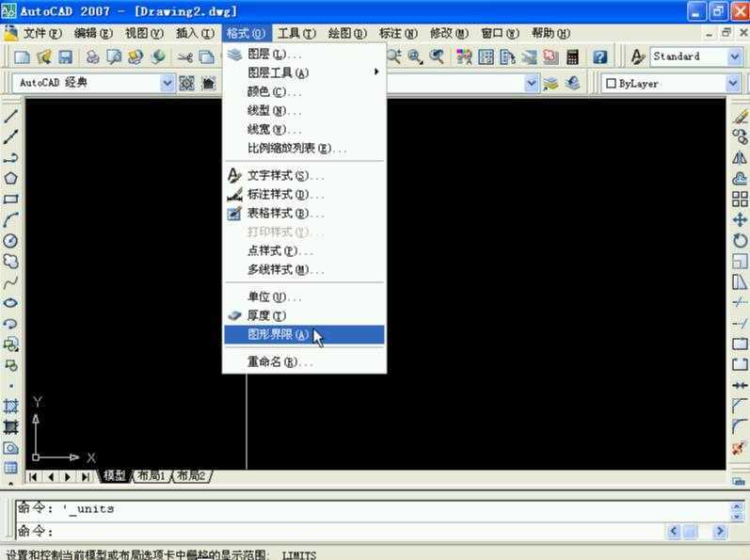Select the Copy object modify tool
The height and width of the screenshot is (560, 750).
pyautogui.click(x=740, y=137)
